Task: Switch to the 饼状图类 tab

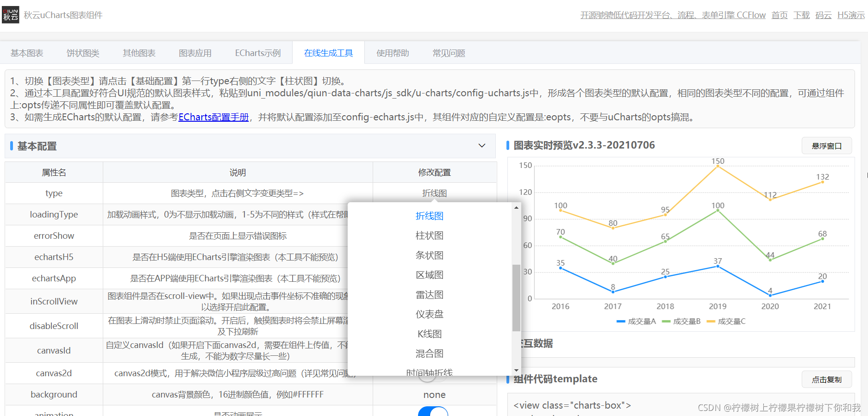Action: coord(83,53)
